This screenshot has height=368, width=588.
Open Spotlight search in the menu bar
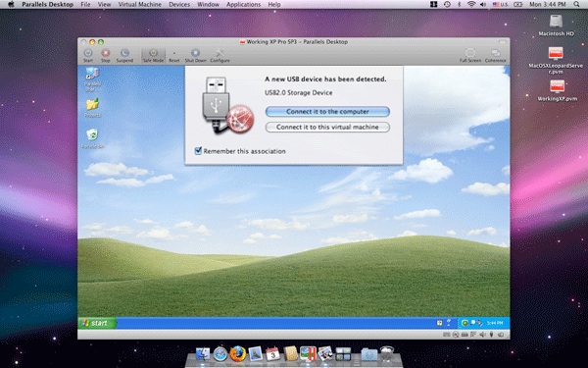click(576, 5)
